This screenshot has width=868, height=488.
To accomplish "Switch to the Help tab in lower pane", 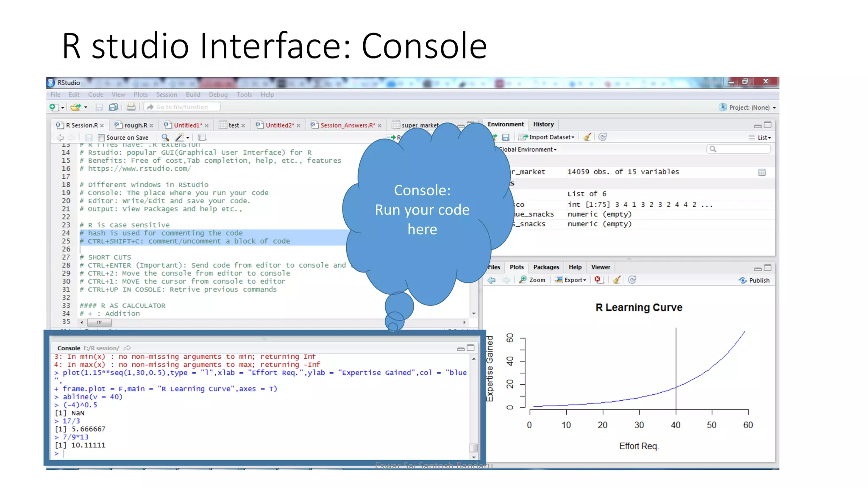I will click(575, 267).
